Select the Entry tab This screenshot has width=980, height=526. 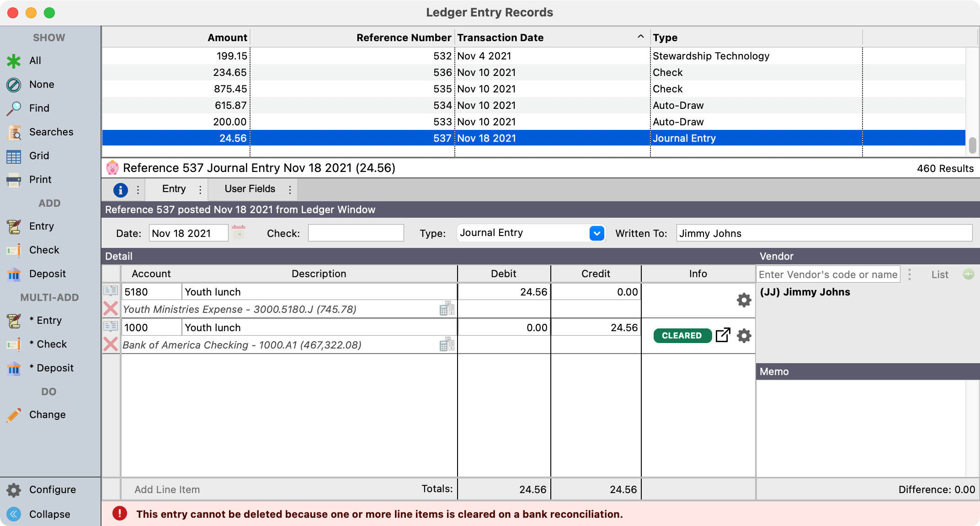pyautogui.click(x=174, y=189)
